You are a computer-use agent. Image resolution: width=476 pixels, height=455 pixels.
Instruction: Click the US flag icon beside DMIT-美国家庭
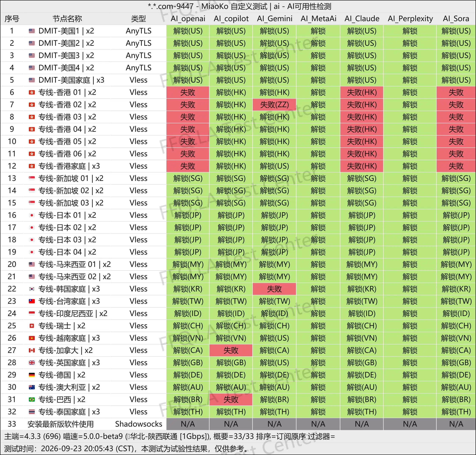click(32, 80)
